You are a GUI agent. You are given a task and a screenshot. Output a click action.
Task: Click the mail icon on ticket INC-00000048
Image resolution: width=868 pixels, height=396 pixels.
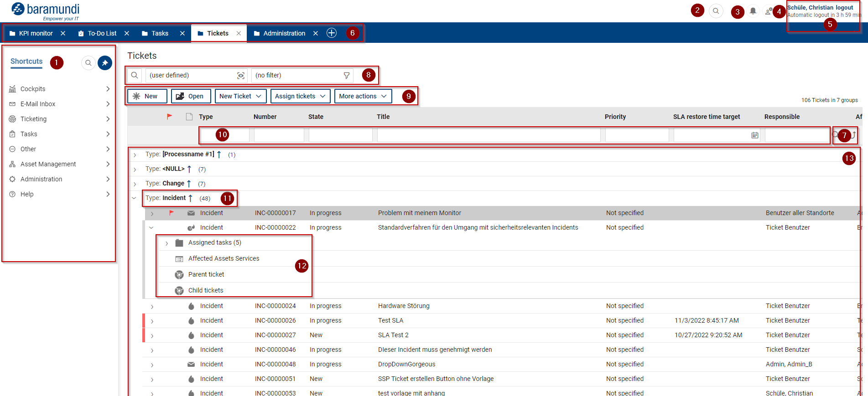(191, 364)
